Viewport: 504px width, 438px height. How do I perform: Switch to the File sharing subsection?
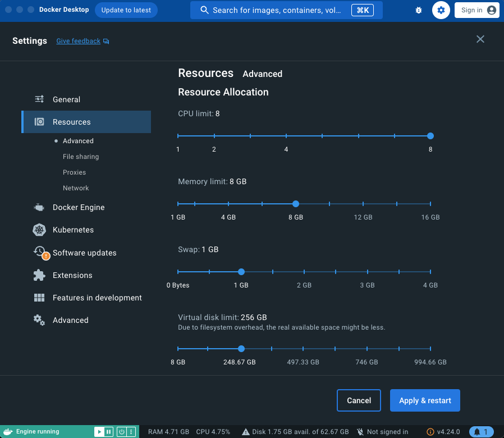(x=80, y=156)
